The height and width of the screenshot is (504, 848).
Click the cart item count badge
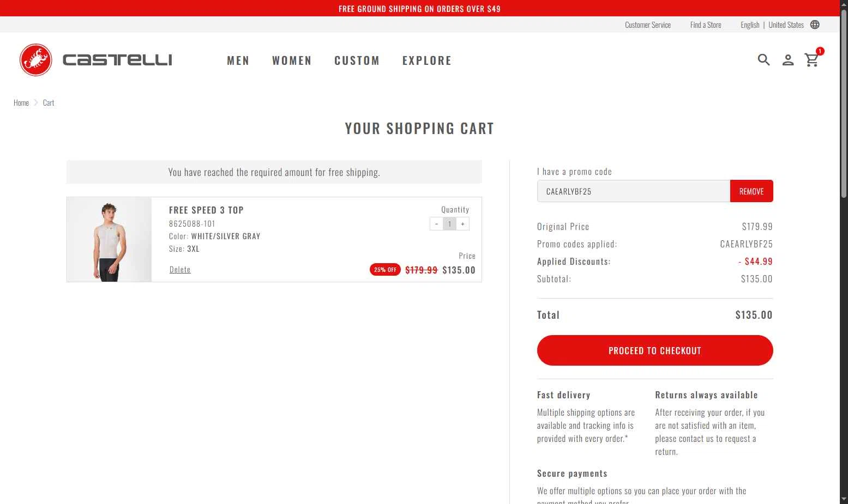820,51
